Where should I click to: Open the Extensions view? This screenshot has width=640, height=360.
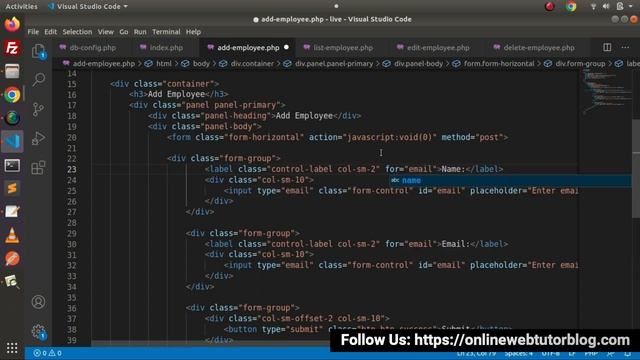tap(38, 167)
